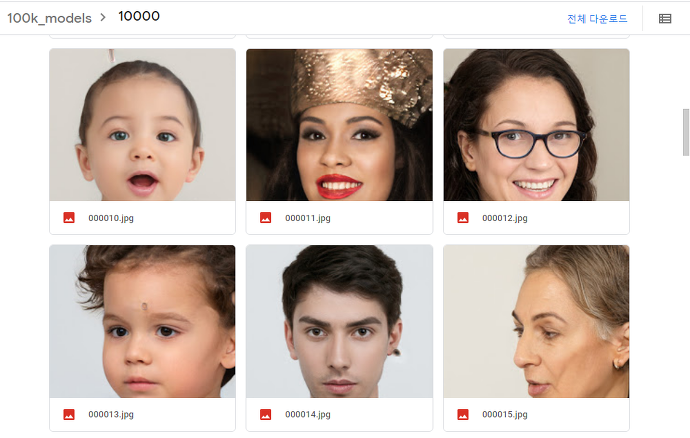The height and width of the screenshot is (438, 690).
Task: Switch to list view layout icon
Action: (x=665, y=18)
